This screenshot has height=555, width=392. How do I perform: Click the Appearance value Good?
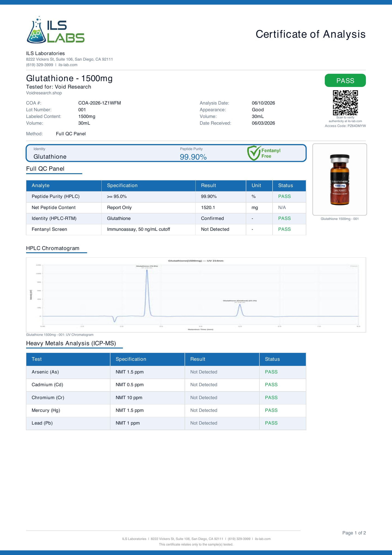coord(258,110)
